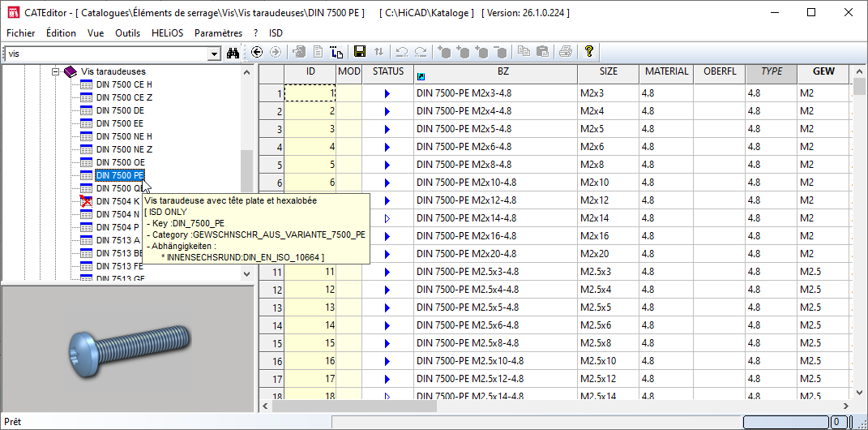The image size is (868, 430).
Task: Click the undo arrow toolbar icon
Action: pos(401,52)
